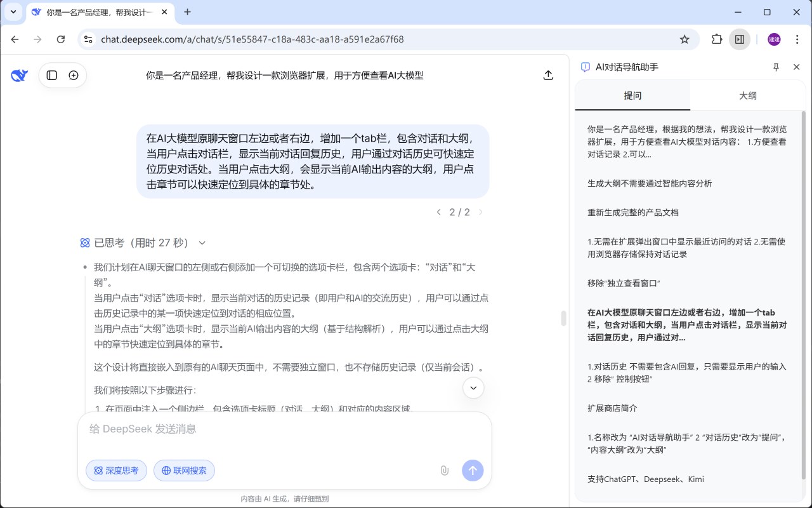Click the main chat scrollbar thumb
Image resolution: width=812 pixels, height=508 pixels.
pos(563,318)
